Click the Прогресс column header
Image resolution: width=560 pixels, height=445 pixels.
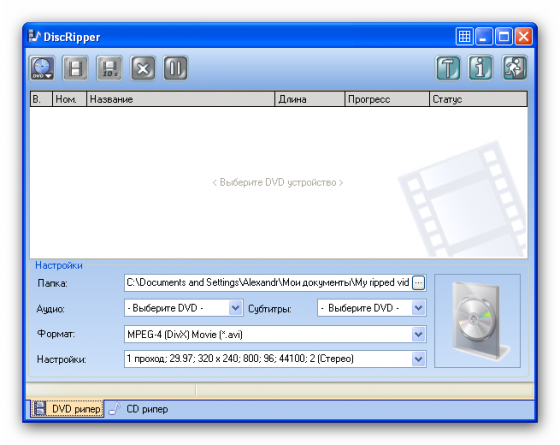click(387, 99)
